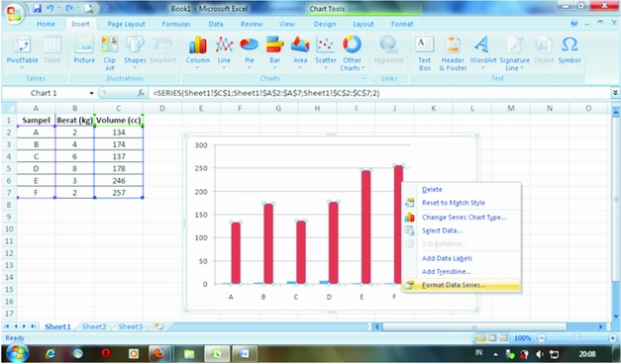This screenshot has height=364, width=621.
Task: Open the Page Layout ribbon tab
Action: 127,24
